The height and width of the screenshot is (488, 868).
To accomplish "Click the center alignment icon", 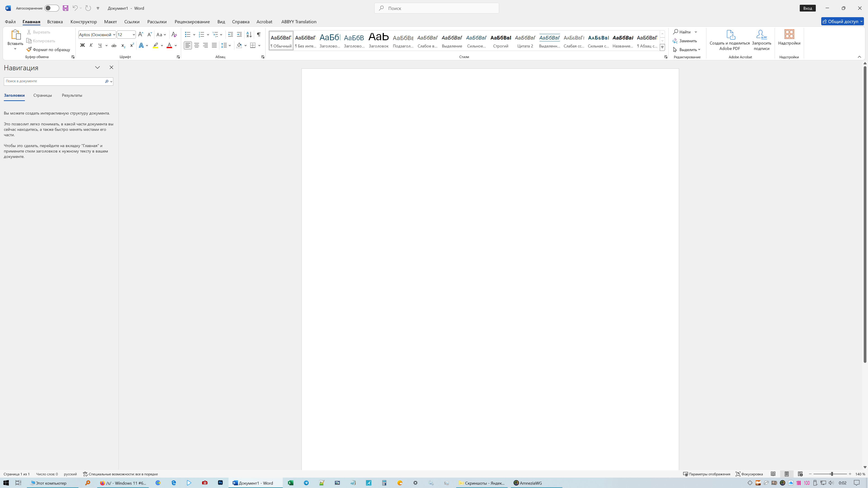I will [196, 45].
